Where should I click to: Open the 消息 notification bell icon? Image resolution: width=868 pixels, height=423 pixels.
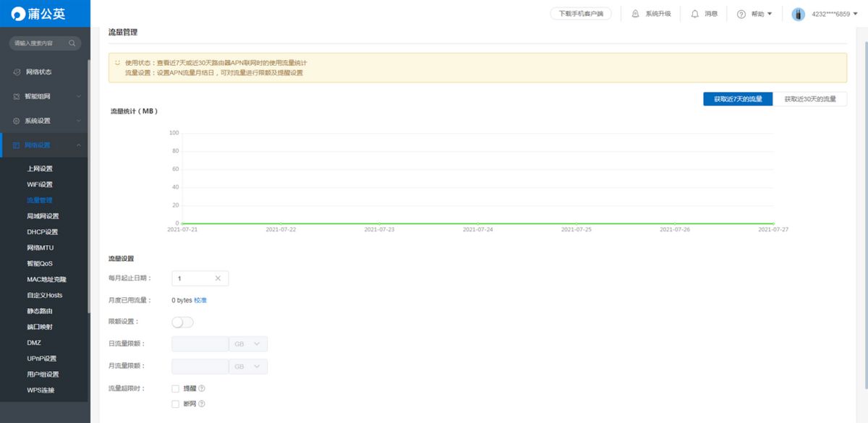[x=694, y=14]
